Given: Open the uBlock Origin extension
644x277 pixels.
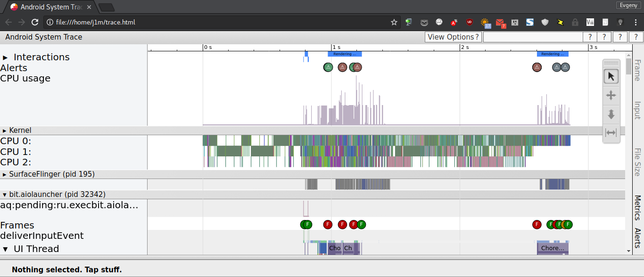Looking at the screenshot, I should (x=469, y=22).
